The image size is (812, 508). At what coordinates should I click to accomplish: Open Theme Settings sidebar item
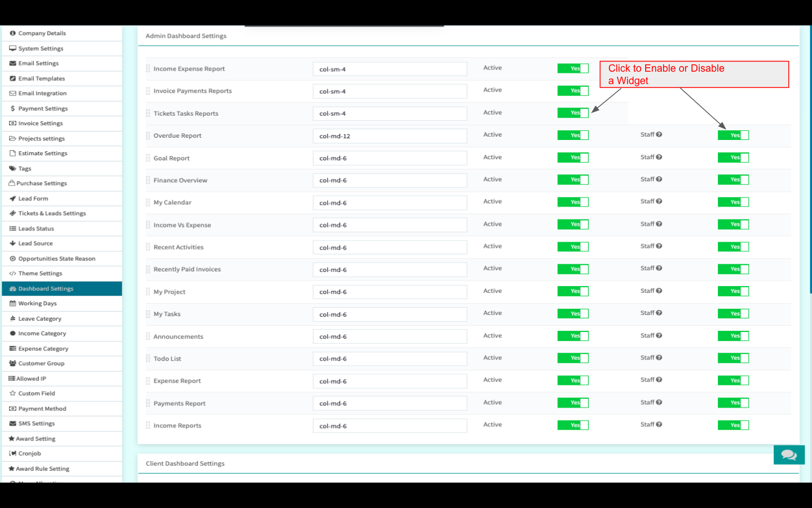[40, 274]
